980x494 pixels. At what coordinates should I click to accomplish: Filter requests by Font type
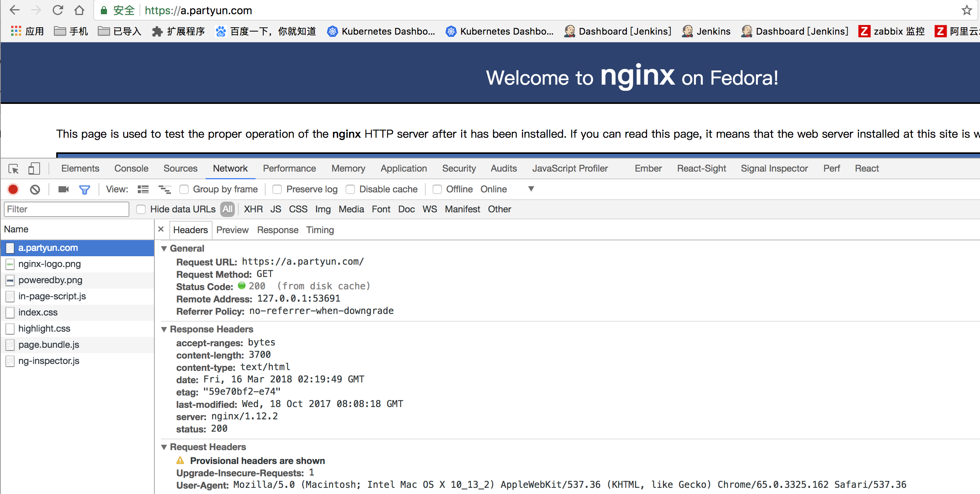tap(381, 209)
